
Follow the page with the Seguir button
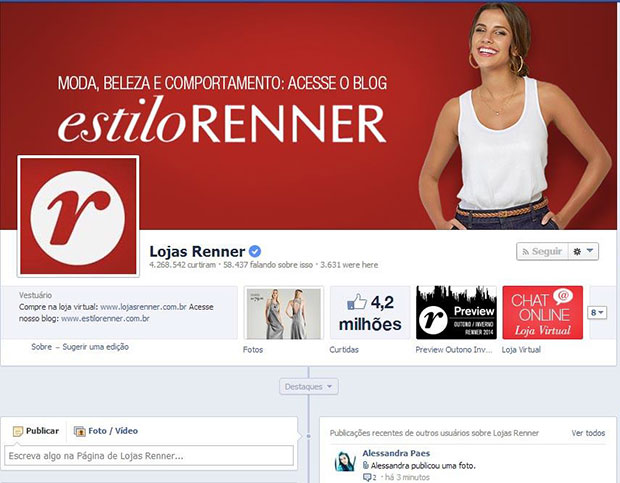coord(542,251)
